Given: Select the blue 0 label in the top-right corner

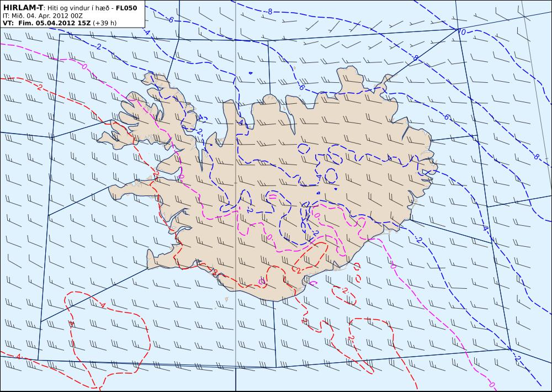Looking at the screenshot, I should (x=463, y=32).
